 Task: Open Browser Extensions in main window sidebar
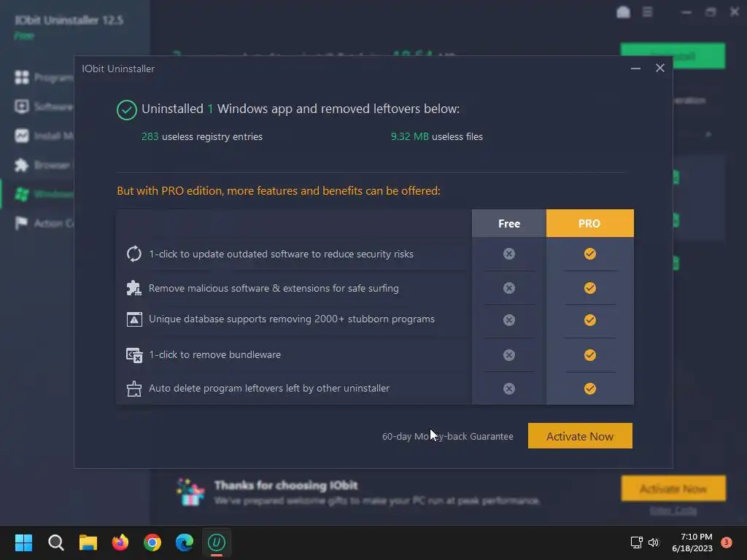click(44, 166)
